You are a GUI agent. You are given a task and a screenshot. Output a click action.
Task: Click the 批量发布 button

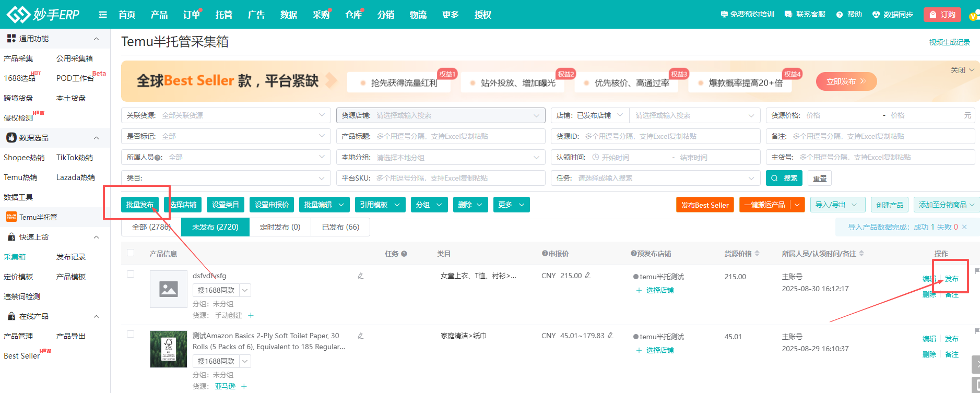(140, 205)
